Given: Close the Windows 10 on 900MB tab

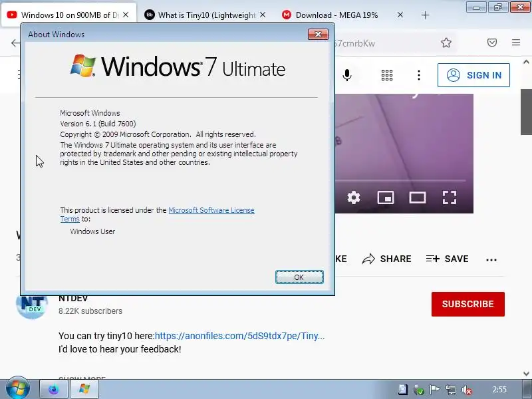Looking at the screenshot, I should pos(126,15).
